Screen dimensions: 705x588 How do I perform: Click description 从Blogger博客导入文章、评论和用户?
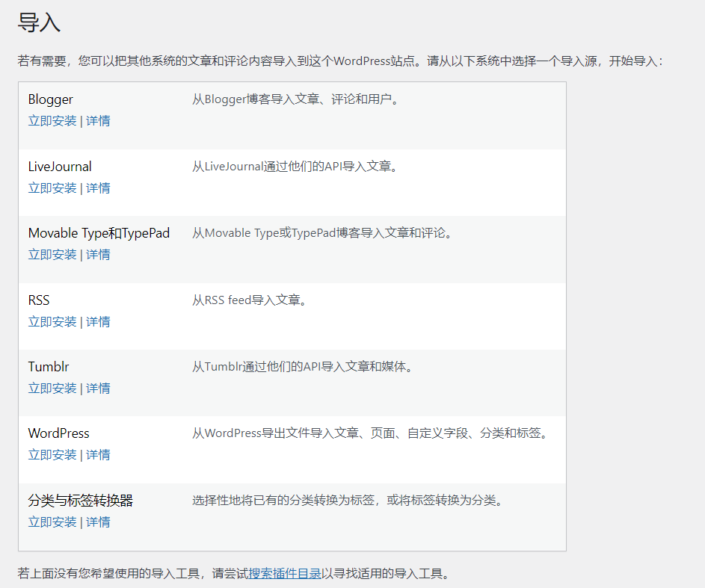pos(296,99)
